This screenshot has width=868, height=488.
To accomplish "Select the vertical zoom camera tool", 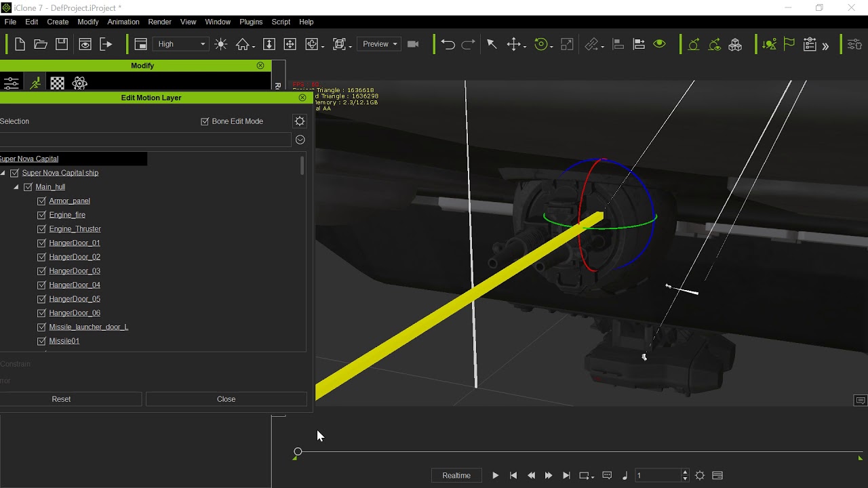I will pyautogui.click(x=269, y=44).
